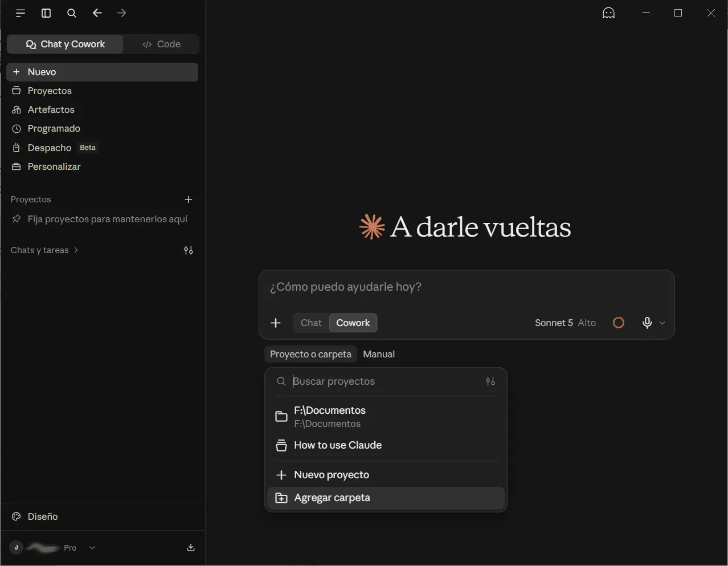The image size is (728, 566).
Task: Maximize the application window
Action: click(x=678, y=13)
